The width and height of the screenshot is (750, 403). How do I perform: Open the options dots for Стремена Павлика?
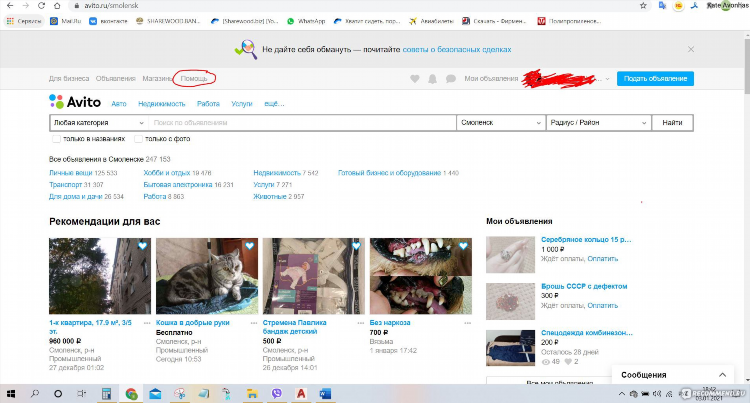click(361, 323)
